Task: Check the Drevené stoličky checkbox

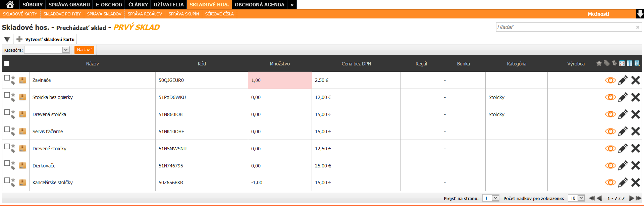Action: click(x=7, y=146)
